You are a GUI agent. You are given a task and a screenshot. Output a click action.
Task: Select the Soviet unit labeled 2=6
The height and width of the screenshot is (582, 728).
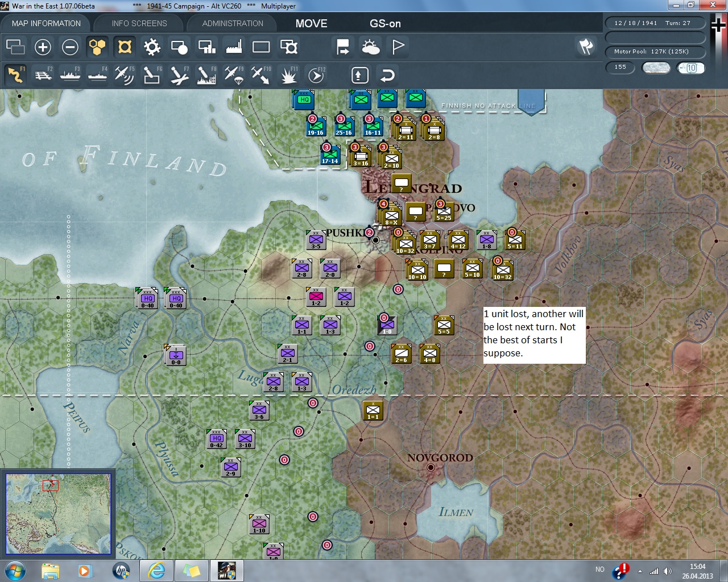[402, 354]
